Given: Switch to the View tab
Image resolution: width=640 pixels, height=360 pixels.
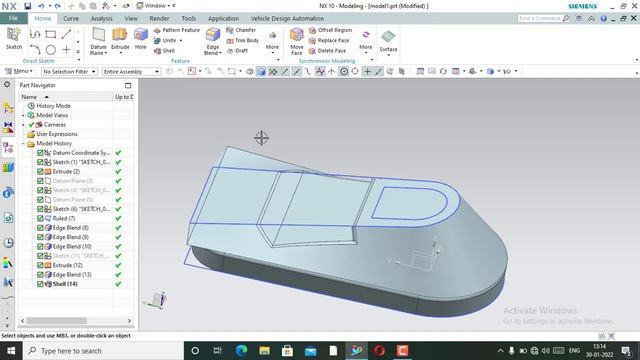Looking at the screenshot, I should [131, 18].
